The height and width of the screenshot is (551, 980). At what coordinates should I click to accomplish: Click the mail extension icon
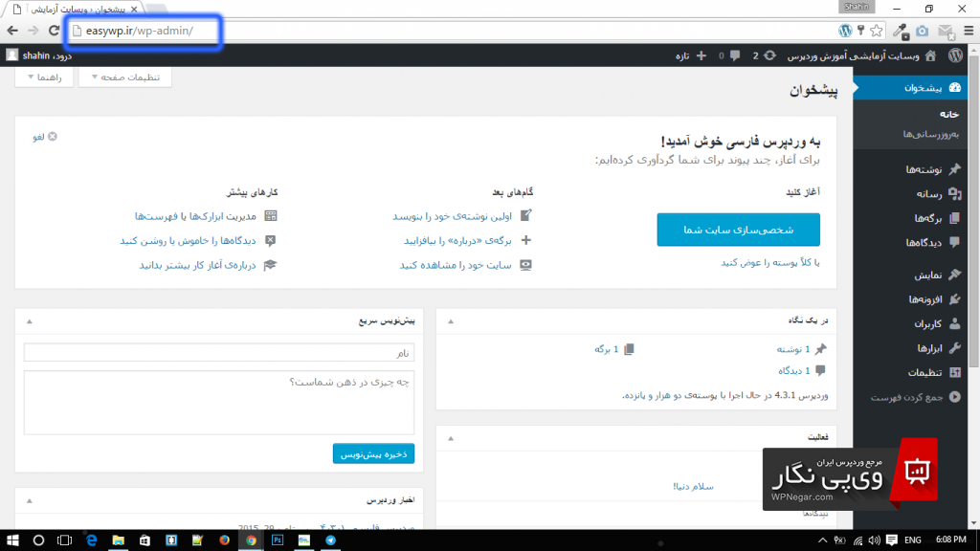click(x=946, y=32)
